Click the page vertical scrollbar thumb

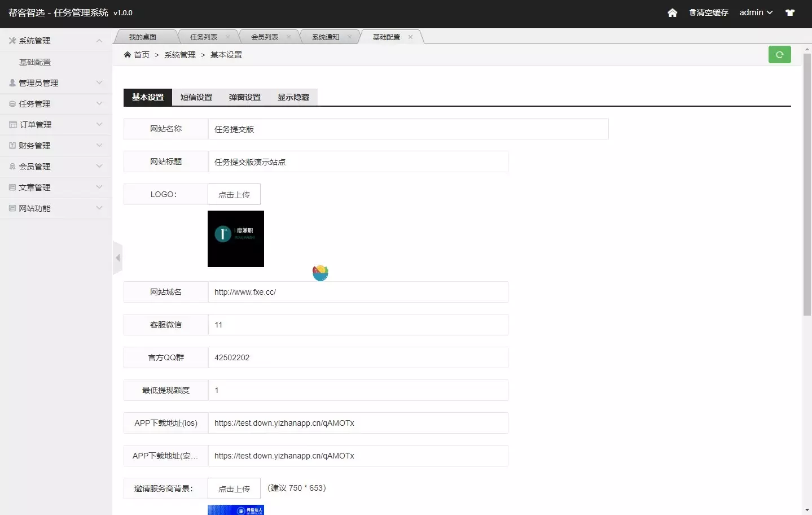click(807, 185)
